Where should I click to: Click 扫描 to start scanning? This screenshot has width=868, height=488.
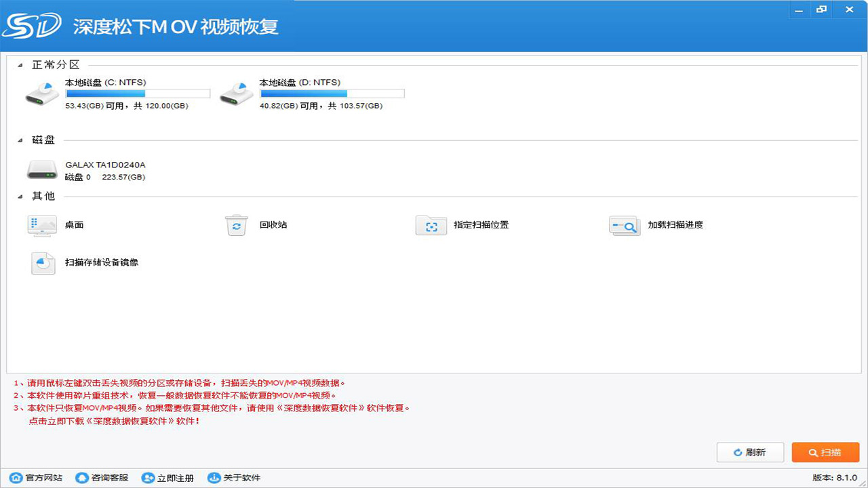pos(825,452)
